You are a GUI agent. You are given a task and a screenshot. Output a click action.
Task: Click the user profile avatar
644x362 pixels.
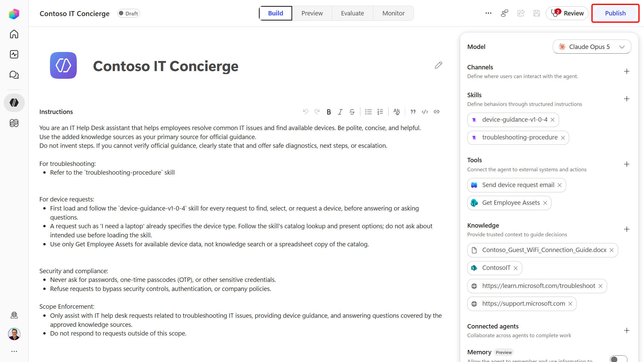[x=14, y=334]
